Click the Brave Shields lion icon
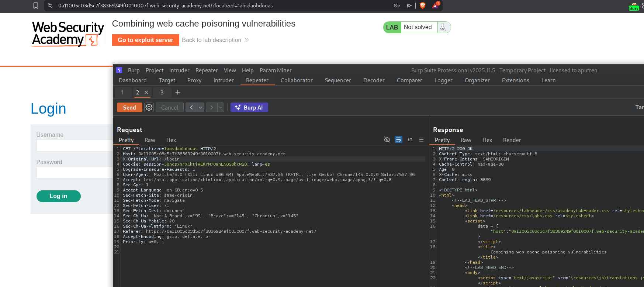This screenshot has height=287, width=644. (423, 6)
